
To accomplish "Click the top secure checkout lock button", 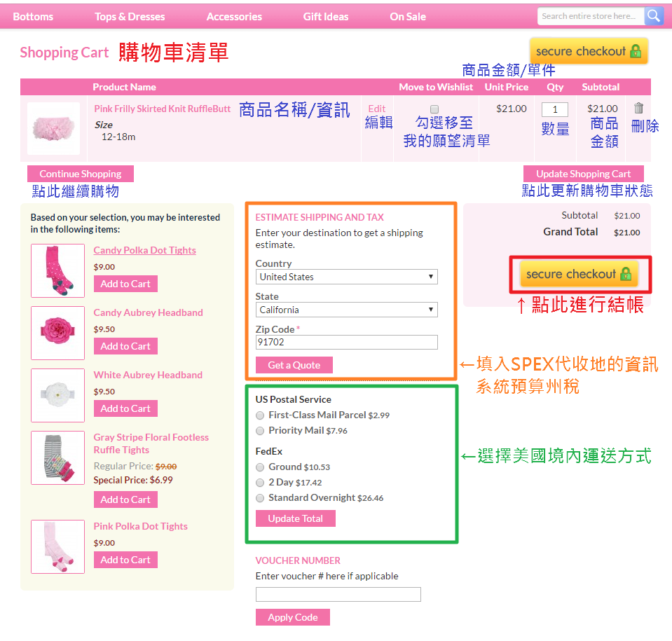I will pyautogui.click(x=589, y=51).
